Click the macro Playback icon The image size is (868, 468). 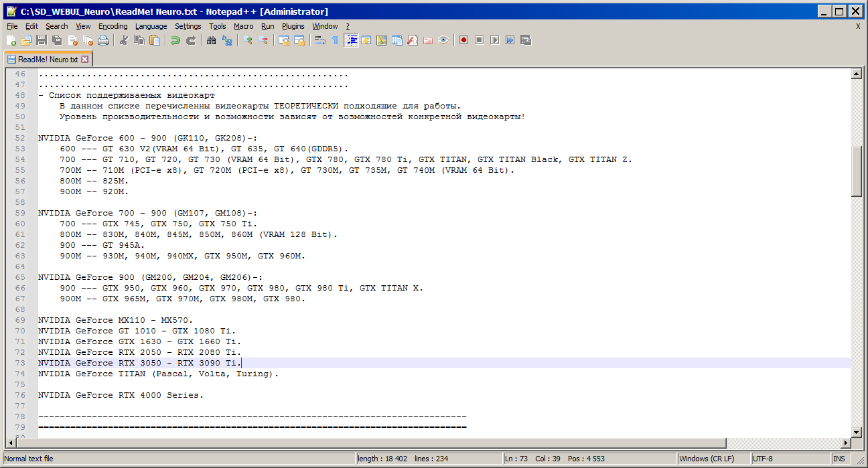pyautogui.click(x=495, y=40)
